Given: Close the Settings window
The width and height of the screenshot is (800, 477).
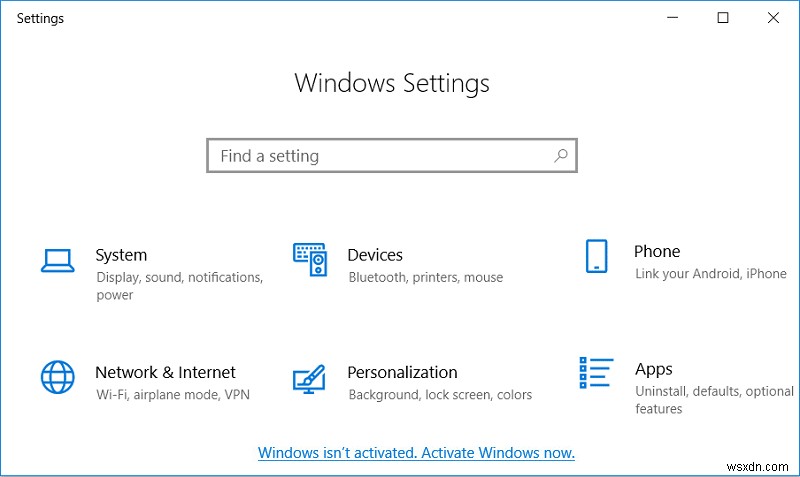Looking at the screenshot, I should [x=773, y=18].
